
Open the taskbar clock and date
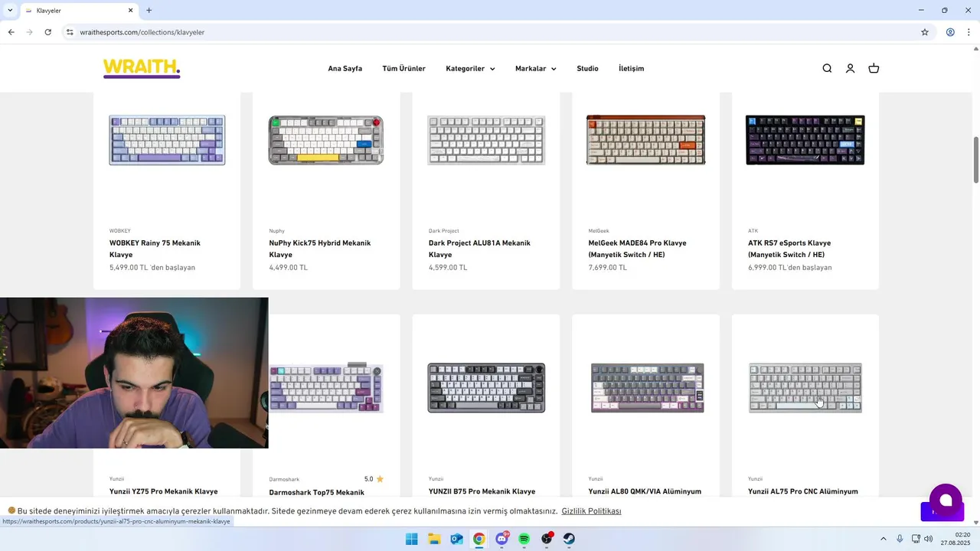point(956,539)
